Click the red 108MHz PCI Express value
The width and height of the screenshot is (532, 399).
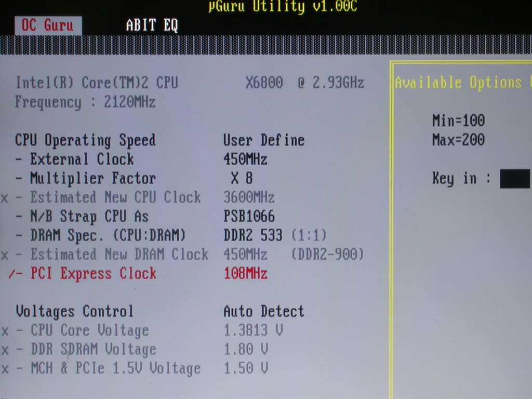245,273
